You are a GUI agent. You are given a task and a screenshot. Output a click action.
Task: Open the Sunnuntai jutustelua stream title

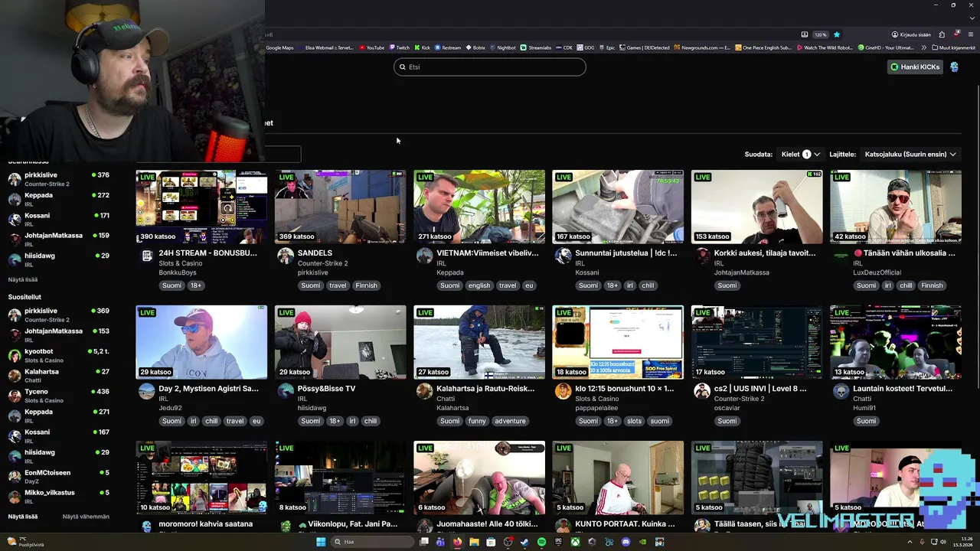pyautogui.click(x=626, y=253)
